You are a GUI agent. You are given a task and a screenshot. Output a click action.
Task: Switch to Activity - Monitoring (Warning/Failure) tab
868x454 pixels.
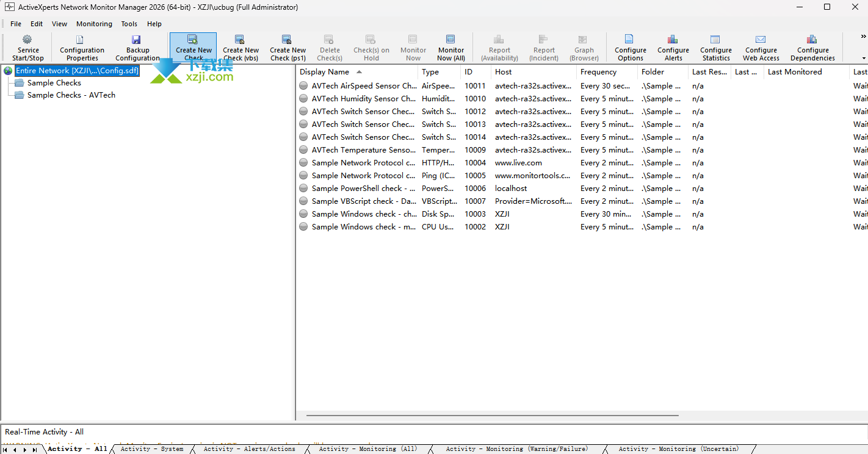(x=517, y=449)
